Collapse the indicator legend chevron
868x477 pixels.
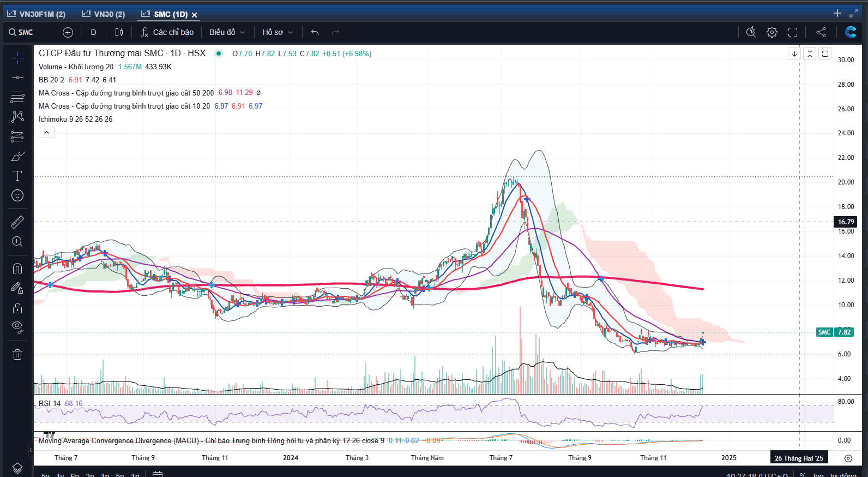[46, 132]
